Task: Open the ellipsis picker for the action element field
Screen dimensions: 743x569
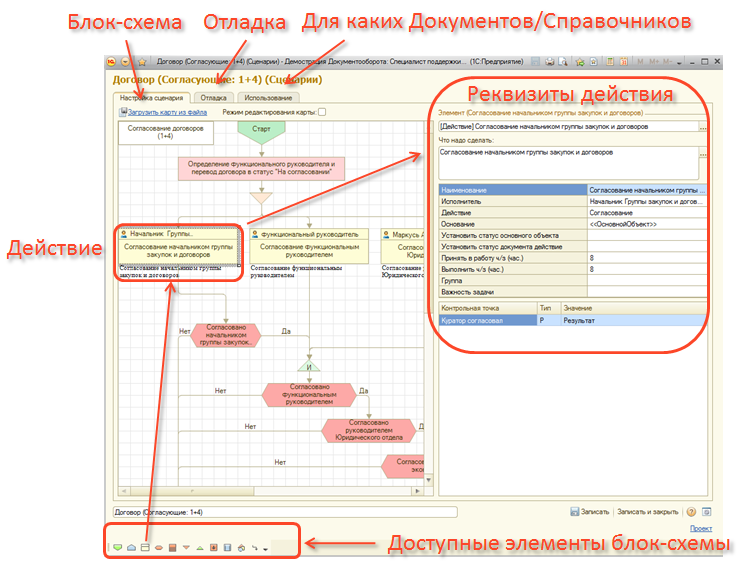Action: (703, 127)
